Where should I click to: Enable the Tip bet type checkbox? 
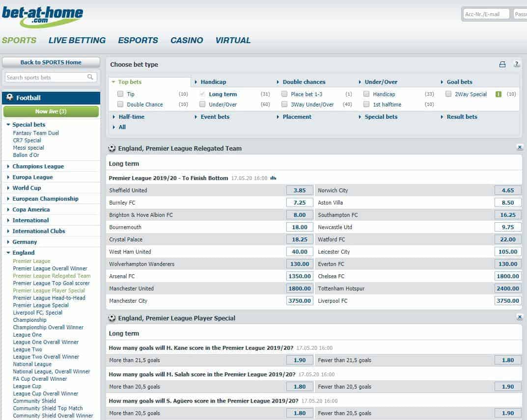[120, 94]
